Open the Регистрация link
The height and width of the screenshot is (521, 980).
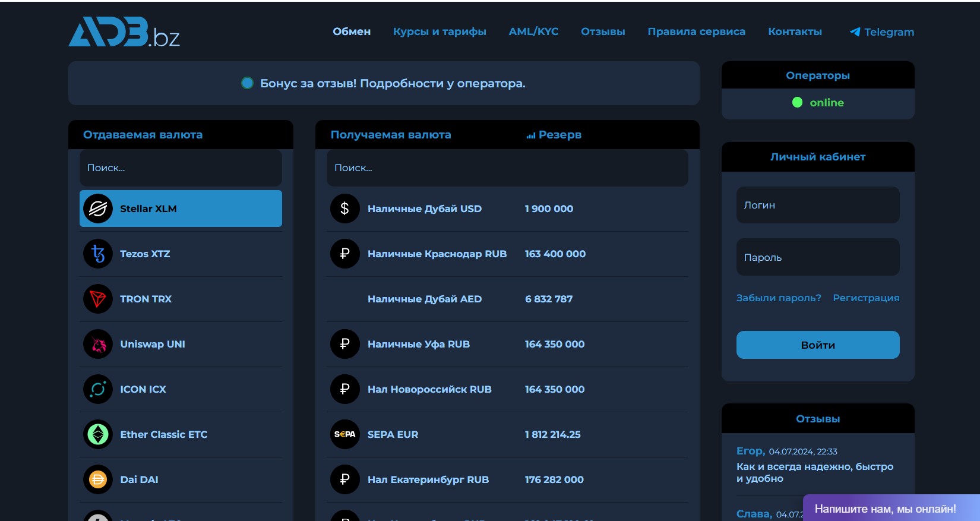pos(866,298)
